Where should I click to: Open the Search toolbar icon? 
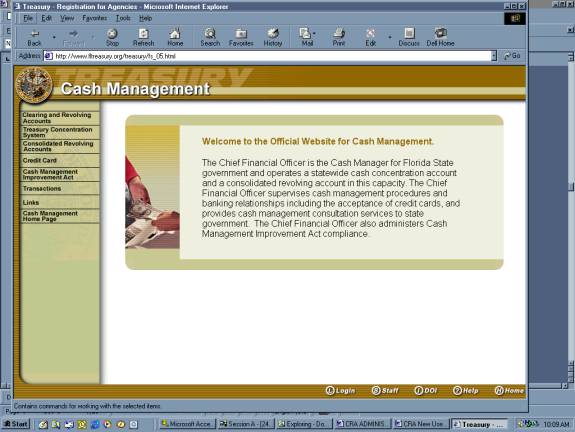pyautogui.click(x=210, y=34)
